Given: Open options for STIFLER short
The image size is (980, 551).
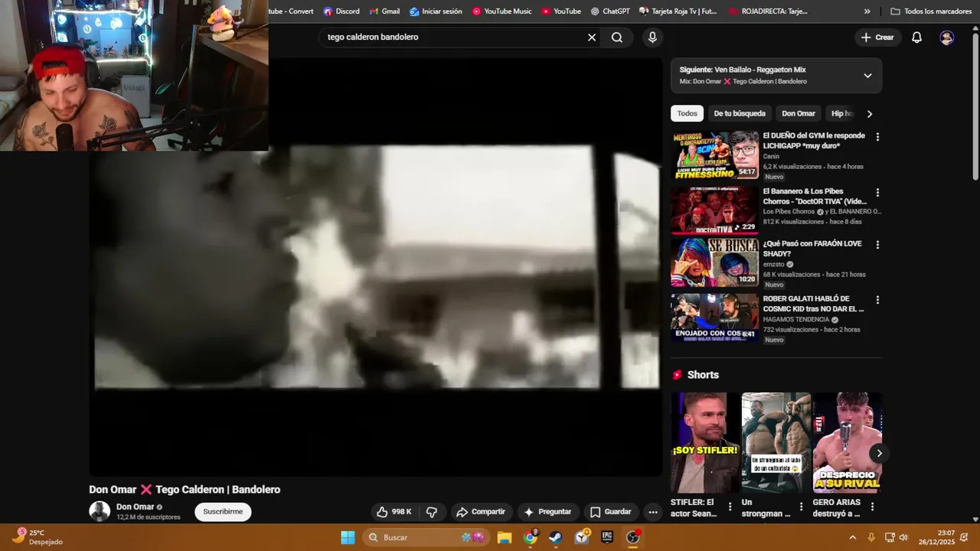Looking at the screenshot, I should coord(730,507).
